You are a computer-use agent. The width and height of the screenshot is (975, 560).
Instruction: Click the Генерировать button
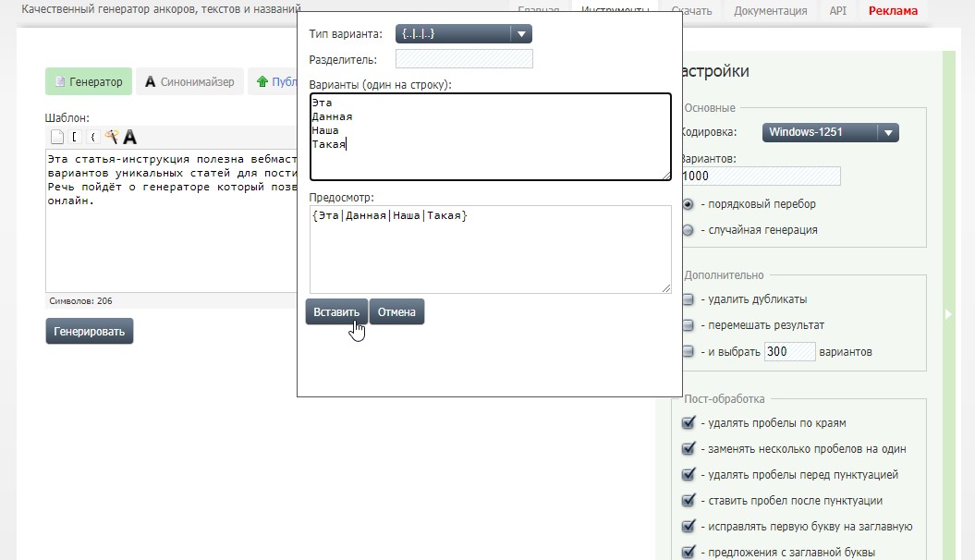pyautogui.click(x=90, y=331)
